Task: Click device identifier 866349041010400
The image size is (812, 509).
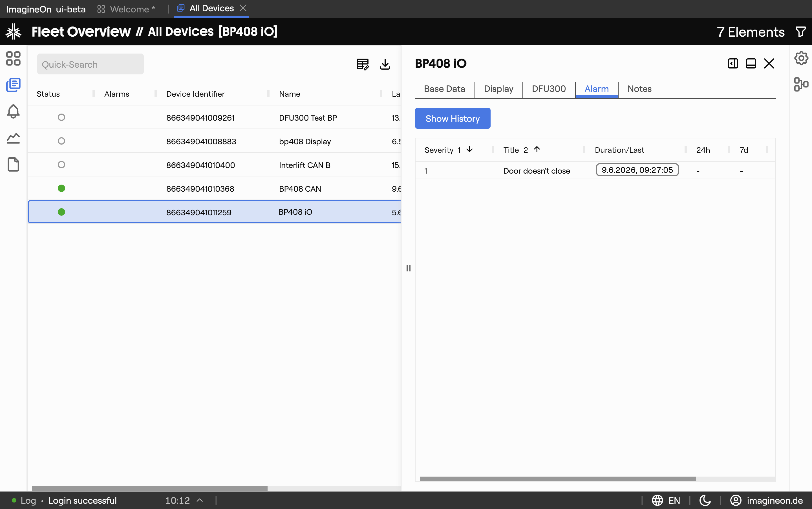Action: (200, 165)
